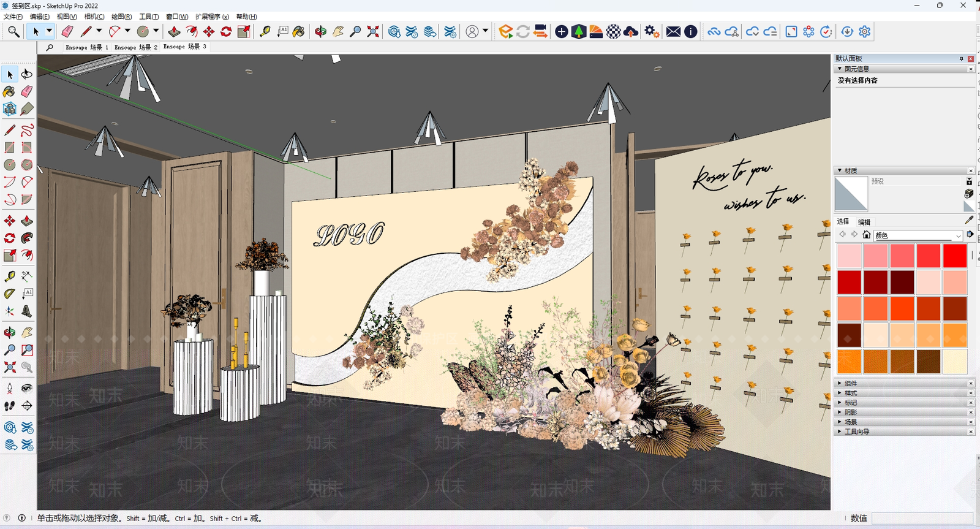Select the Lasso tool in left toolbar

tap(27, 74)
